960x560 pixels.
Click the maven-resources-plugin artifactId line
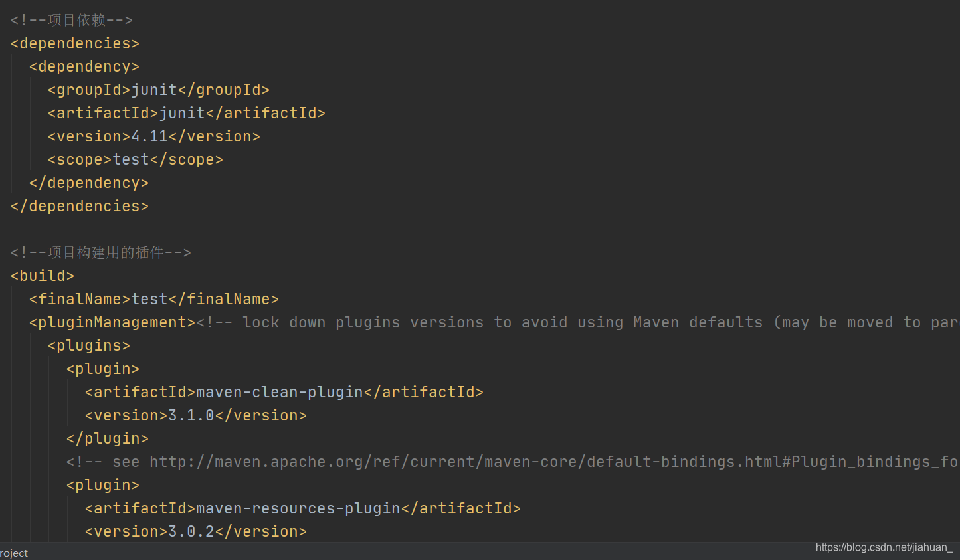pyautogui.click(x=303, y=508)
